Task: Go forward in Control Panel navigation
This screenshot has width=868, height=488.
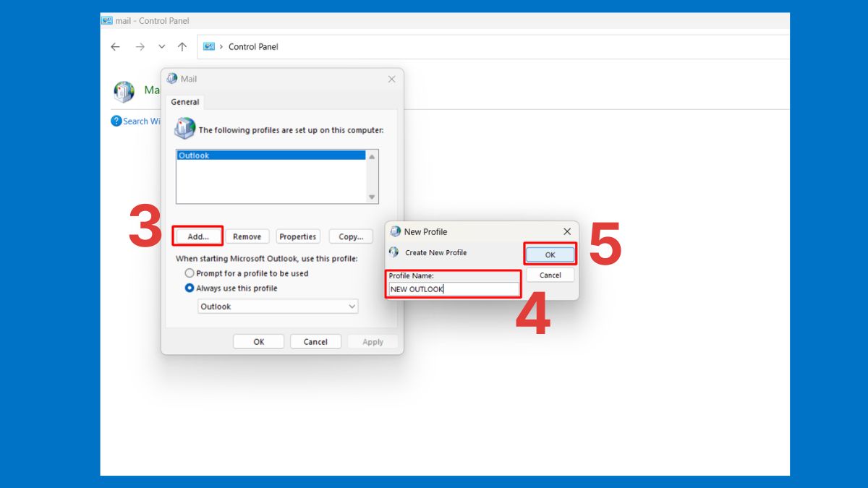Action: coord(140,47)
